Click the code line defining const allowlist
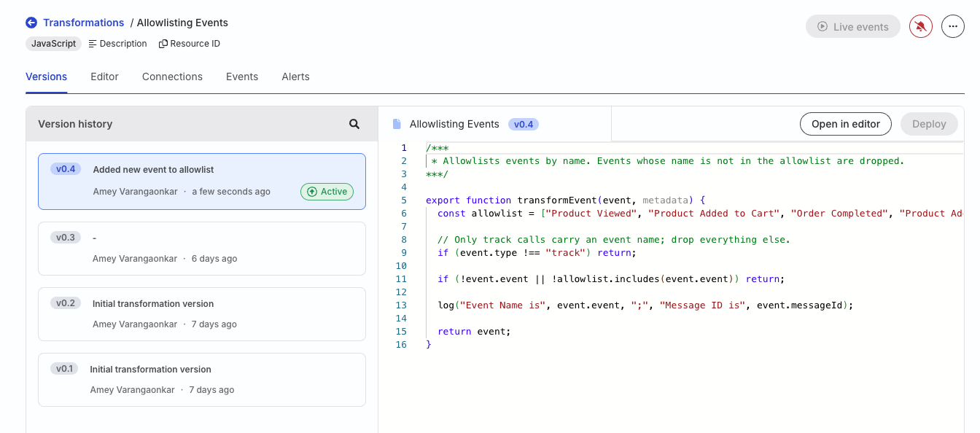 [x=701, y=213]
